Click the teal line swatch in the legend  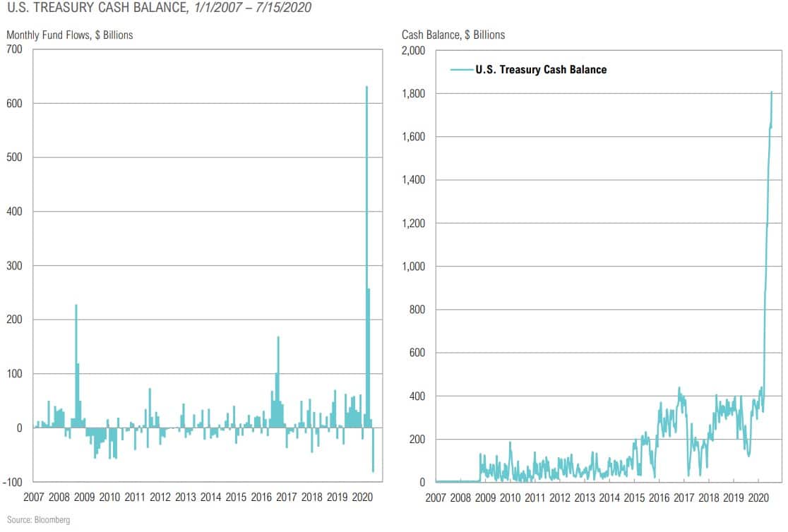click(462, 70)
